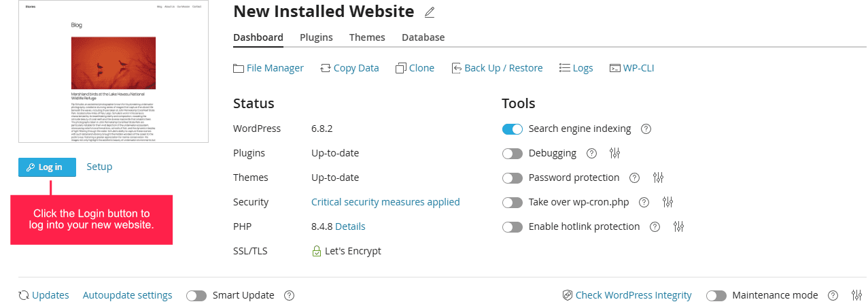
Task: Toggle Smart Update on
Action: 196,295
